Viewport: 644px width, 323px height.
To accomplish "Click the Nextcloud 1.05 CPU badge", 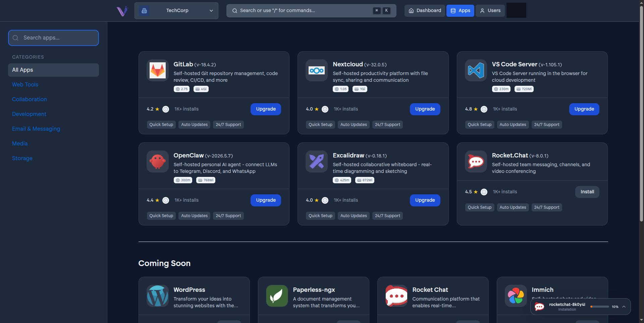I will click(x=340, y=89).
